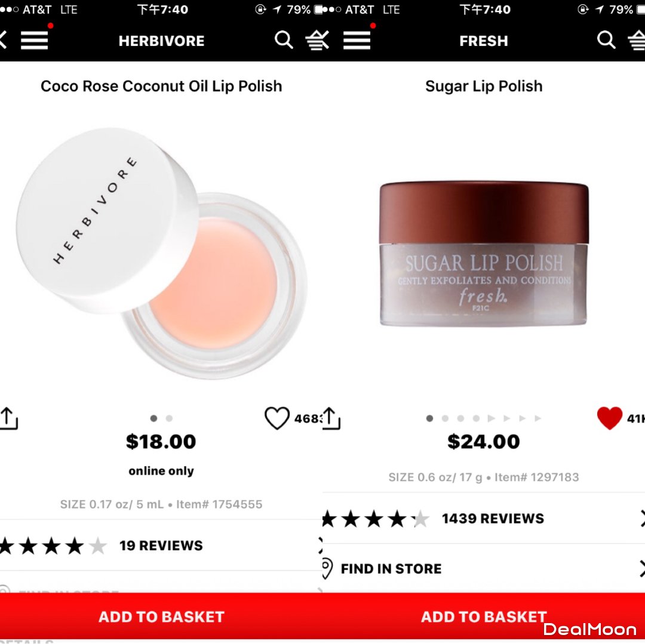The width and height of the screenshot is (645, 644).
Task: Open hamburger menu on Herbivore screen
Action: point(35,40)
